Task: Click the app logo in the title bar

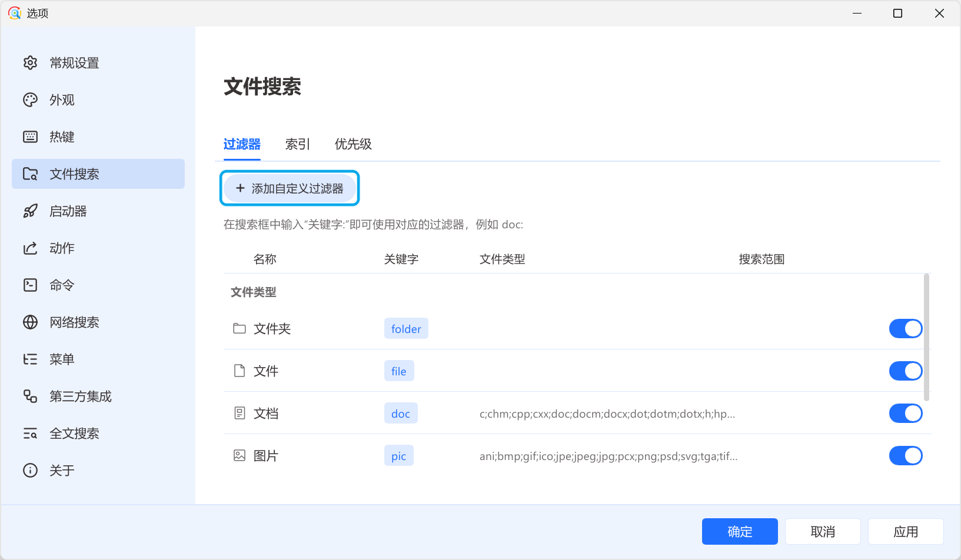Action: (x=14, y=13)
